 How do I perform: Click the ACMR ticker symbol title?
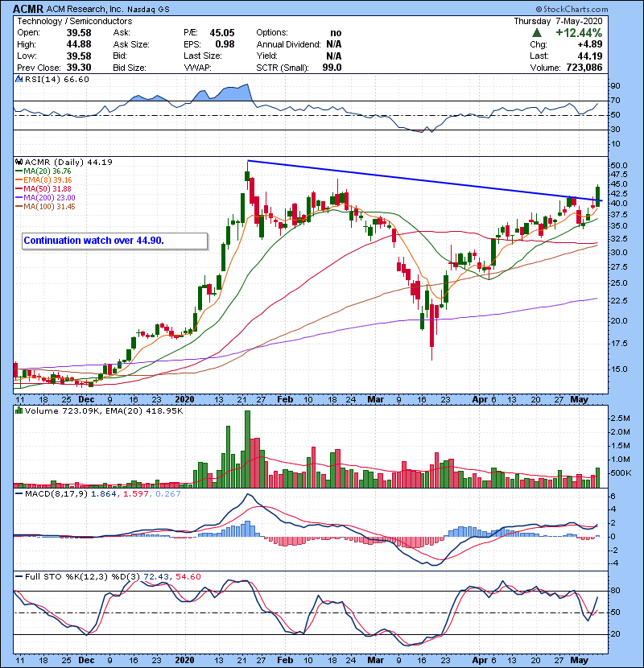pos(28,9)
